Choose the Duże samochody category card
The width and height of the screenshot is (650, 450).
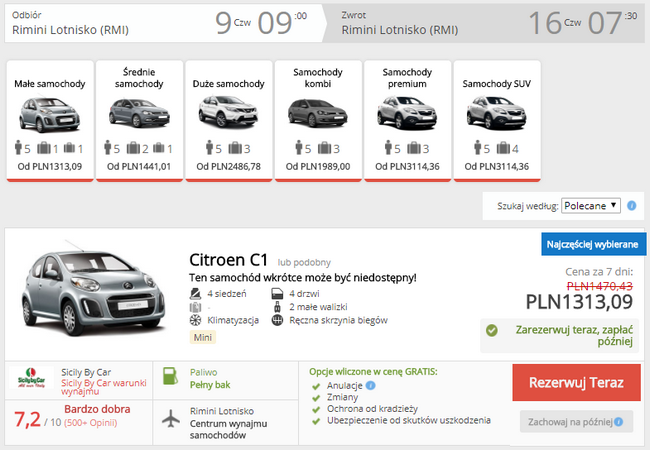(229, 121)
